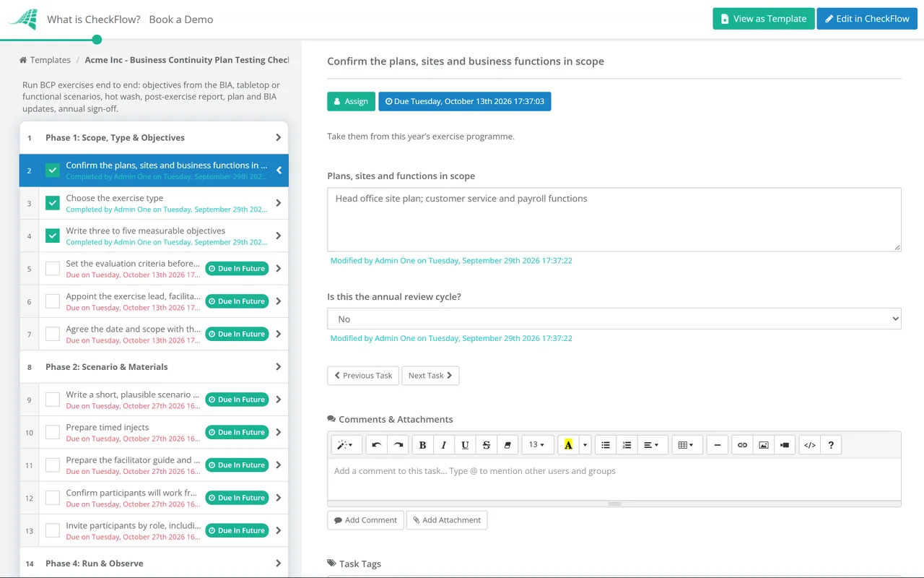Insert a picture in the comment
This screenshot has height=578, width=924.
[x=764, y=445]
